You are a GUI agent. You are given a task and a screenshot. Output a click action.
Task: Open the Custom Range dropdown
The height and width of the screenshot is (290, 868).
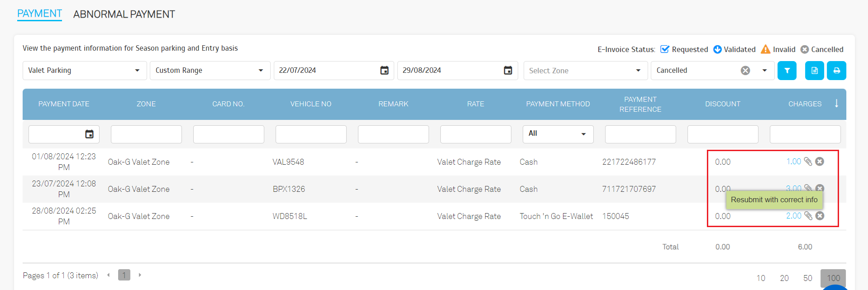[261, 71]
